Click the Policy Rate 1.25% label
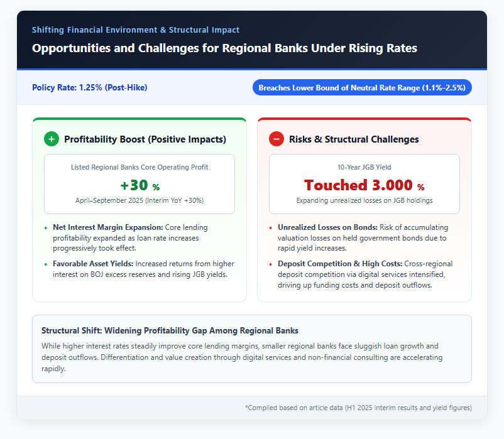Image resolution: width=504 pixels, height=439 pixels. point(90,87)
